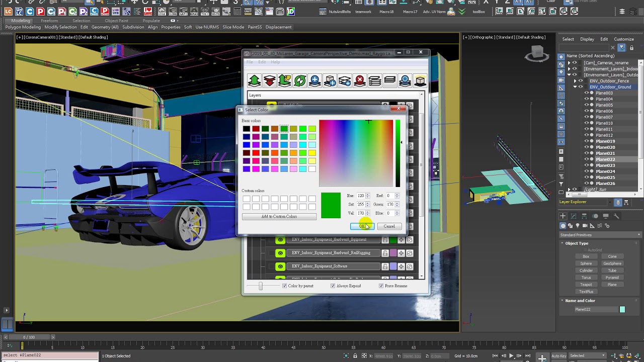Click the red X delete layer icon
644x362 pixels.
(360, 80)
